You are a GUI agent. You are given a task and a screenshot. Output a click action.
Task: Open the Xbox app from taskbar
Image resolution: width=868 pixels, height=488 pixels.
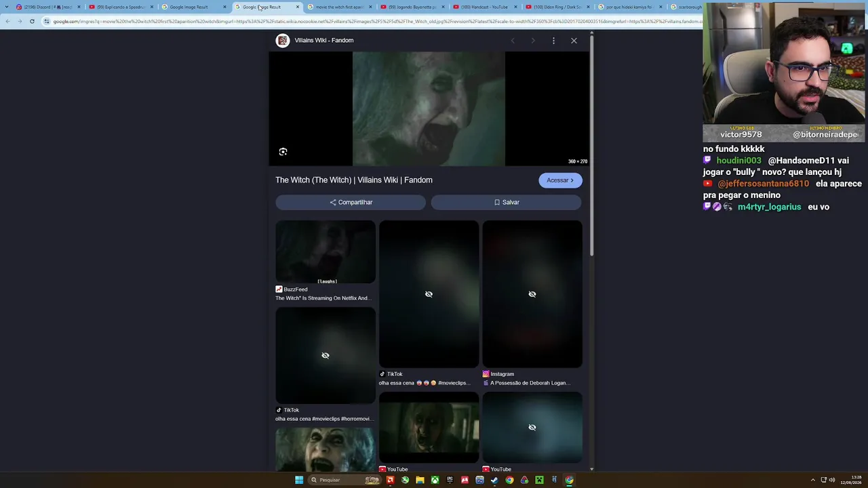[435, 480]
